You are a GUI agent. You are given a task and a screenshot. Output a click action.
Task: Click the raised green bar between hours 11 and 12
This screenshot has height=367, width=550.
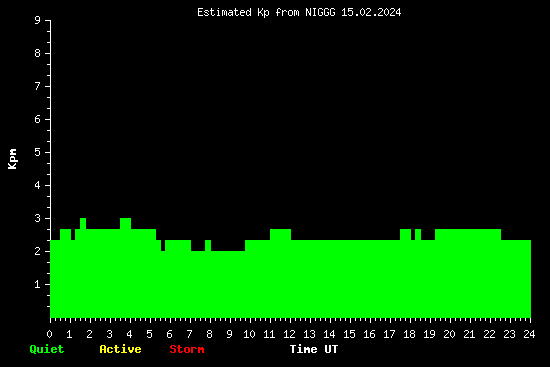[x=280, y=234]
